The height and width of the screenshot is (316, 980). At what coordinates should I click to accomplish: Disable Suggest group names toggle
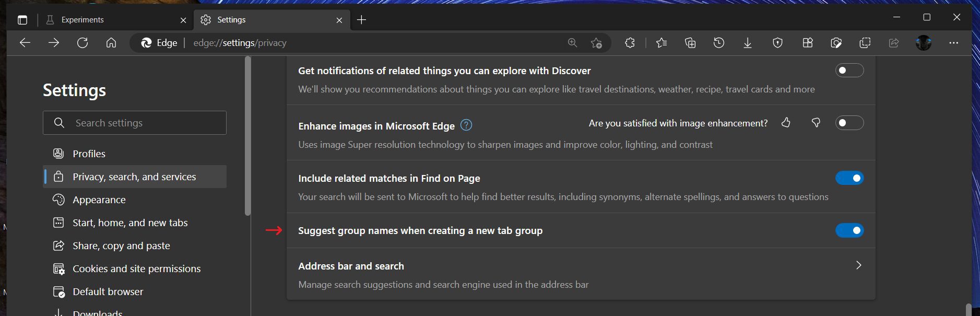pyautogui.click(x=849, y=230)
